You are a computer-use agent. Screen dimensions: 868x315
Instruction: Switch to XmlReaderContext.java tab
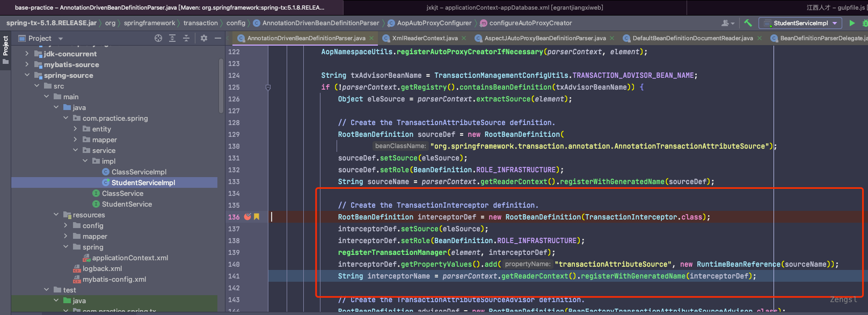click(x=425, y=38)
